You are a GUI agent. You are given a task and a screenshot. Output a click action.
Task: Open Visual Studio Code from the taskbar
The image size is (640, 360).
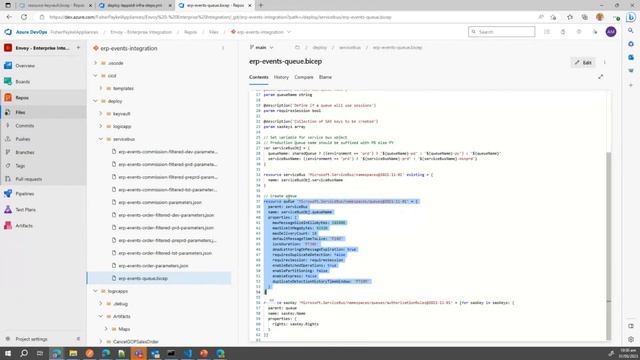[187, 353]
